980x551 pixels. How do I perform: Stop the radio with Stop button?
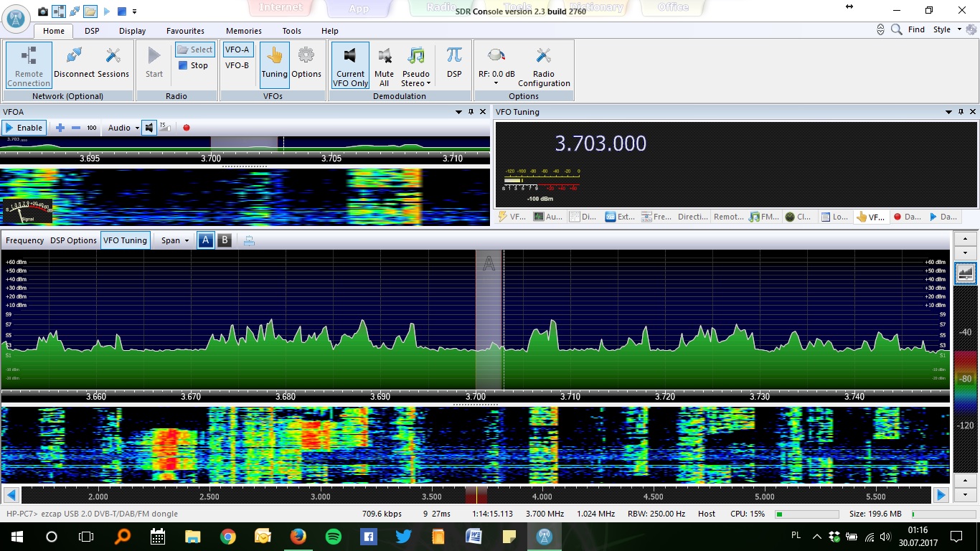pos(193,65)
